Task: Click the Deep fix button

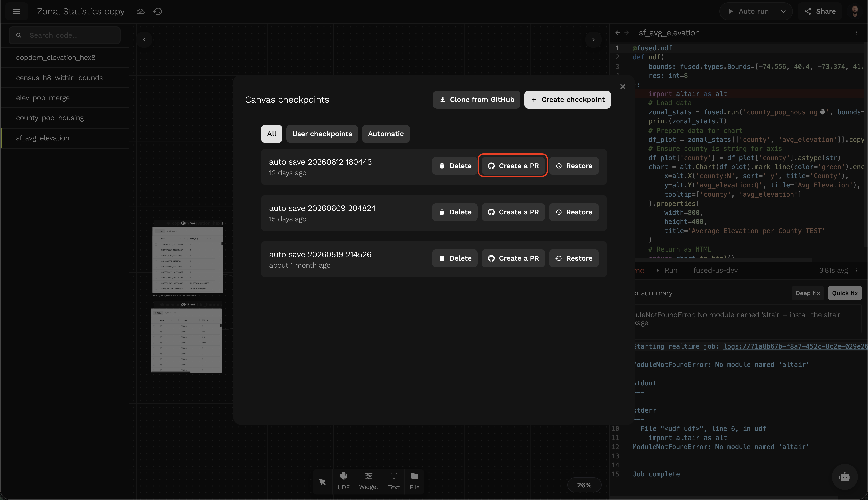Action: [807, 293]
